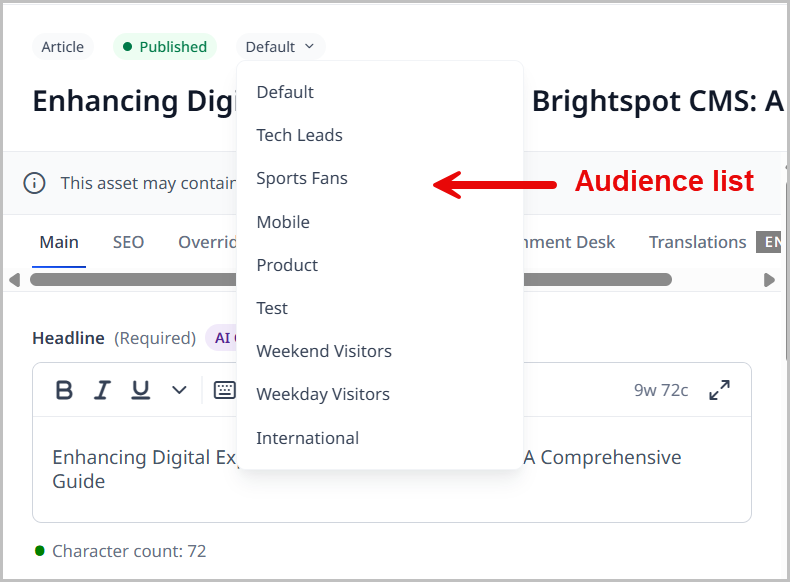Image resolution: width=790 pixels, height=582 pixels.
Task: Open the on-screen keyboard icon
Action: tap(224, 390)
